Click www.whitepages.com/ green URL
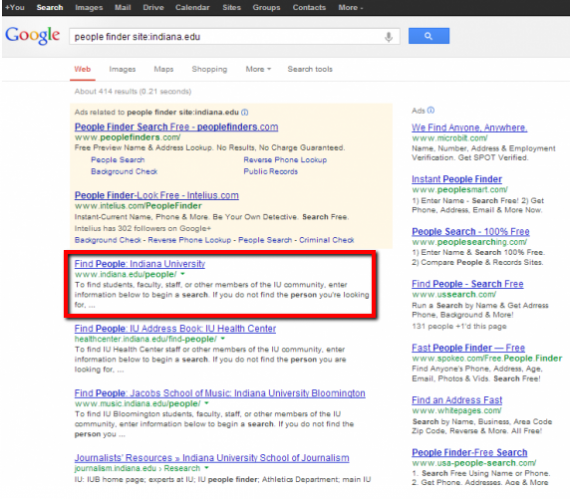This screenshot has height=499, width=570. click(456, 410)
